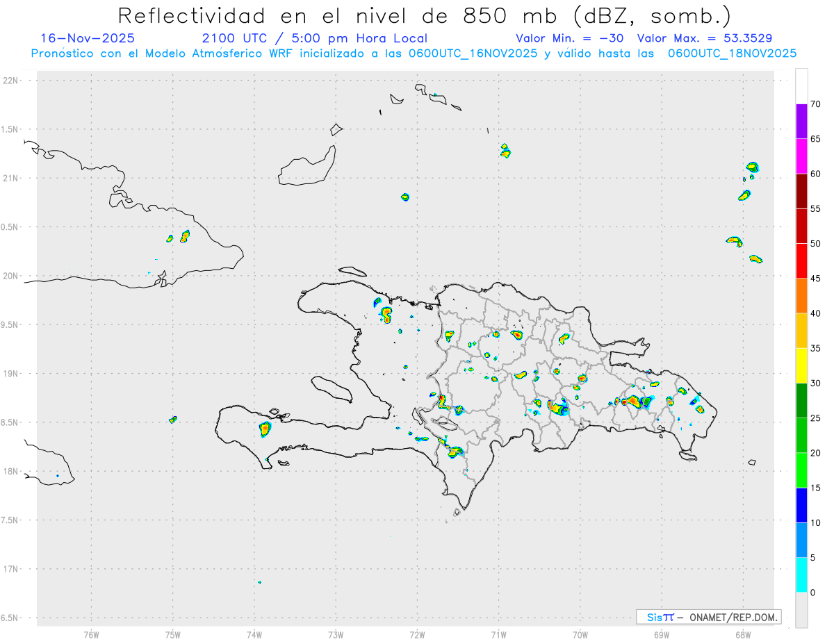Click the chart title 'Reflectividad en el nivel de 850 mb'
834x644 pixels.
tap(338, 15)
